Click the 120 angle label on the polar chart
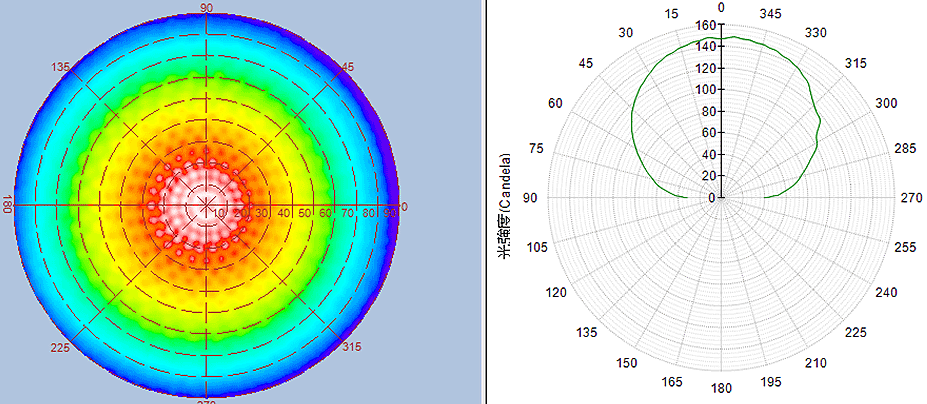927x404 pixels. (559, 292)
